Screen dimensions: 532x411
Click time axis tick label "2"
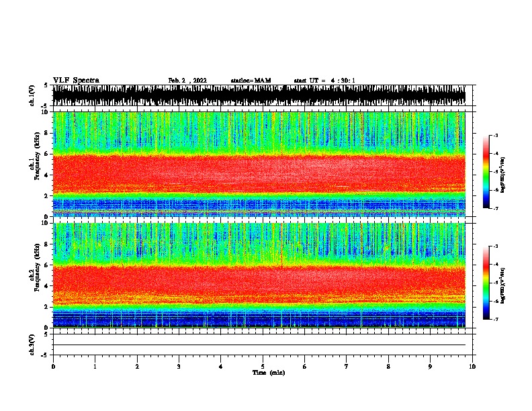click(137, 367)
